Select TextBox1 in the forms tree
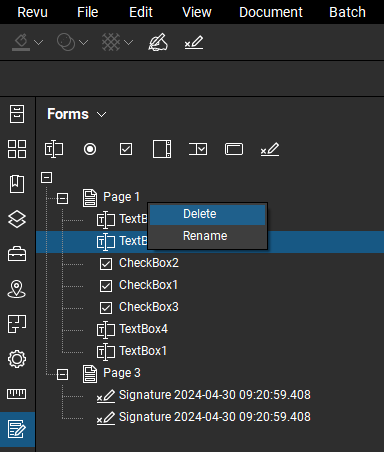Viewport: 384px width, 452px height. [143, 351]
